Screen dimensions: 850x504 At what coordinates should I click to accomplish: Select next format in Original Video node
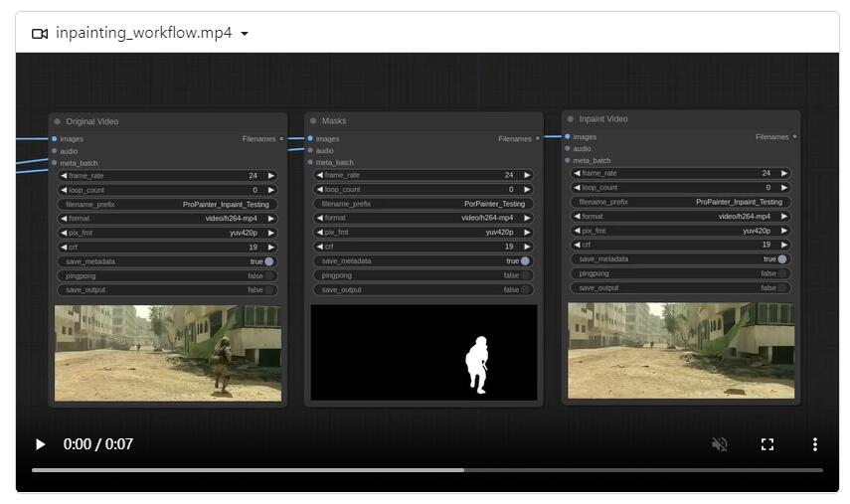[x=270, y=219]
